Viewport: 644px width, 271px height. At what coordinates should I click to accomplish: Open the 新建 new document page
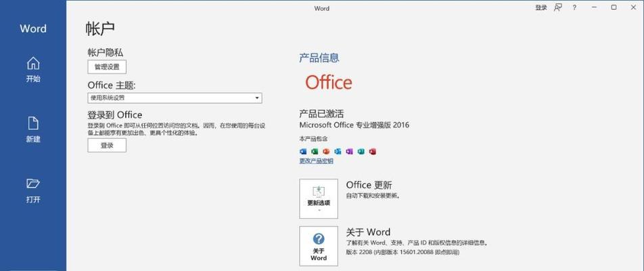coord(33,130)
